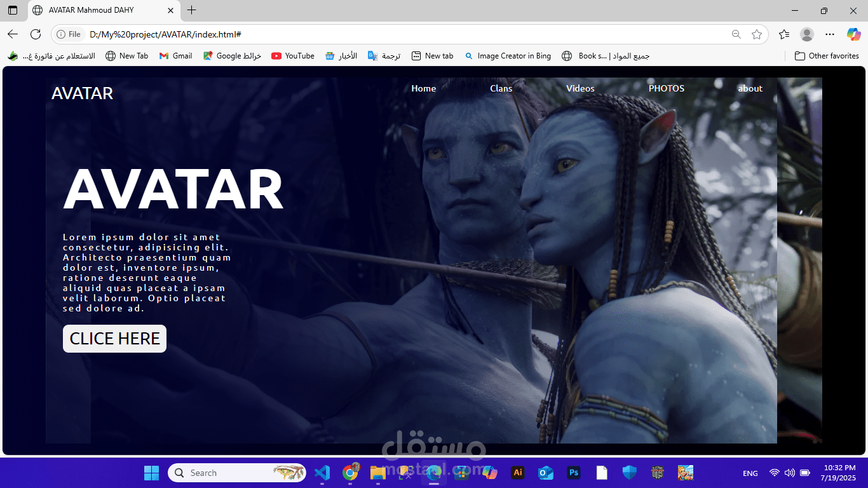The width and height of the screenshot is (868, 488).
Task: Open the battery status tray icon
Action: (805, 473)
